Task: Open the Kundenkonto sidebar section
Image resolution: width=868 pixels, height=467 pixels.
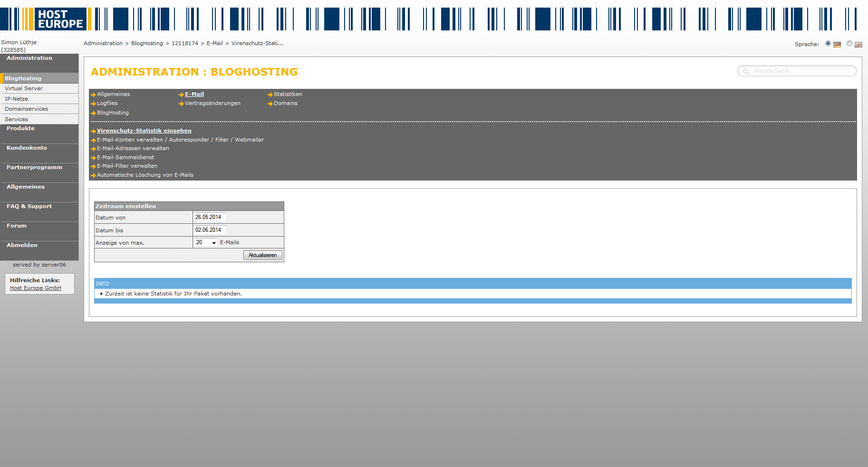Action: click(27, 148)
